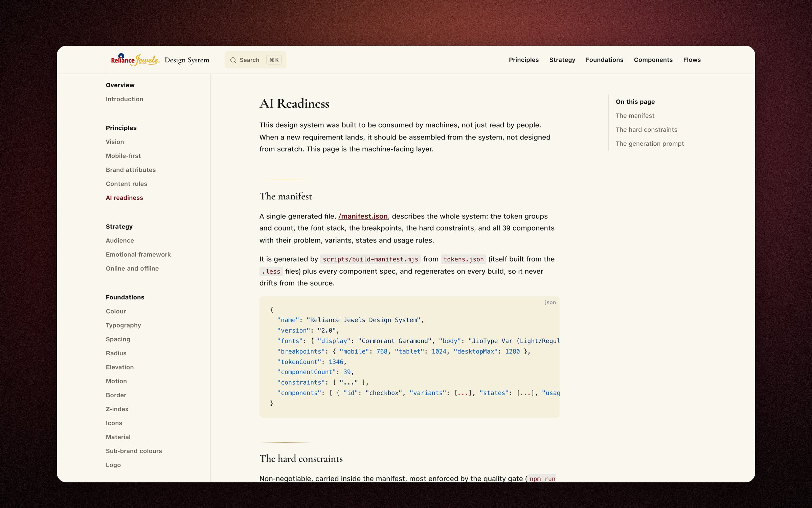Open Flows in the top navigation
Screen dimensions: 812x508
pyautogui.click(x=692, y=60)
